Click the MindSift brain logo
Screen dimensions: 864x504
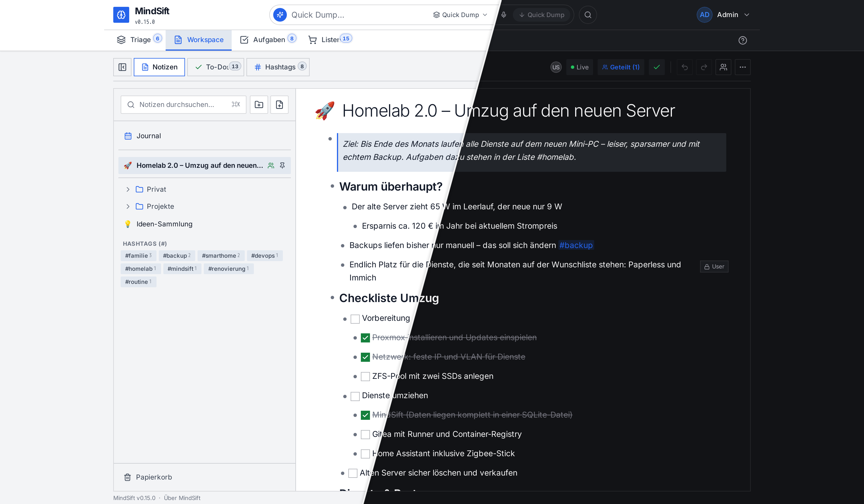point(121,15)
